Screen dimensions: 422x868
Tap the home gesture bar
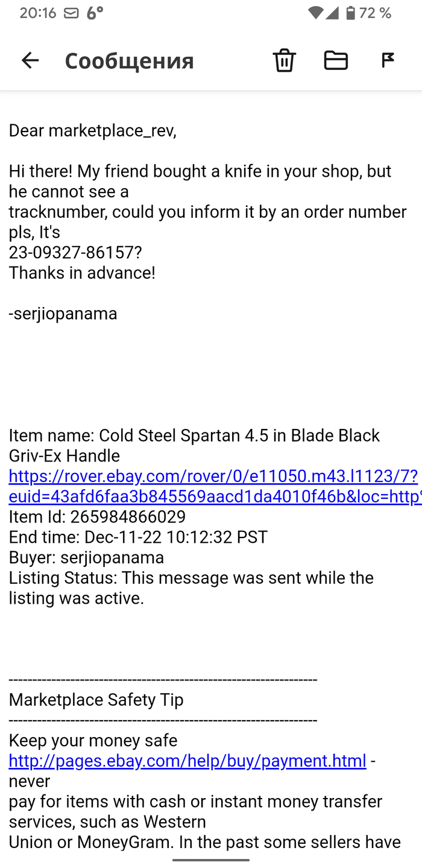[211, 860]
